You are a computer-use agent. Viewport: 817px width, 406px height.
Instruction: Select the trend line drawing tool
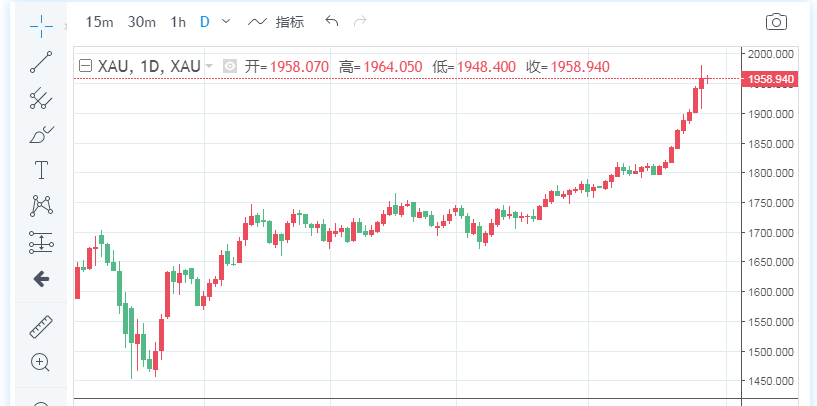[x=41, y=61]
